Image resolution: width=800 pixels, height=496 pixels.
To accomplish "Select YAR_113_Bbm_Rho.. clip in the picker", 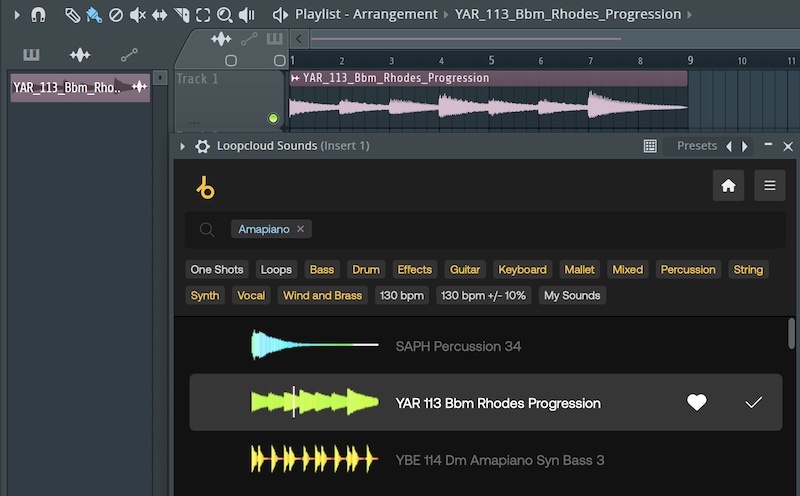I will point(80,87).
